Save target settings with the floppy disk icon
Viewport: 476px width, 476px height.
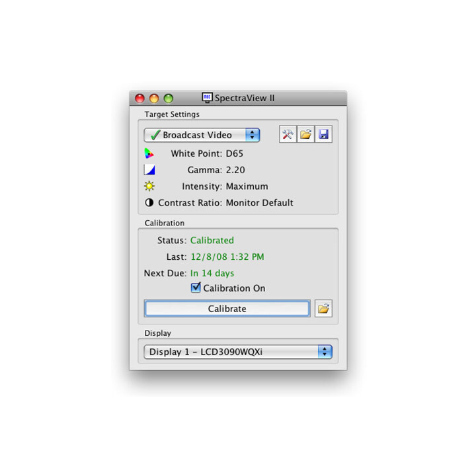pyautogui.click(x=323, y=134)
